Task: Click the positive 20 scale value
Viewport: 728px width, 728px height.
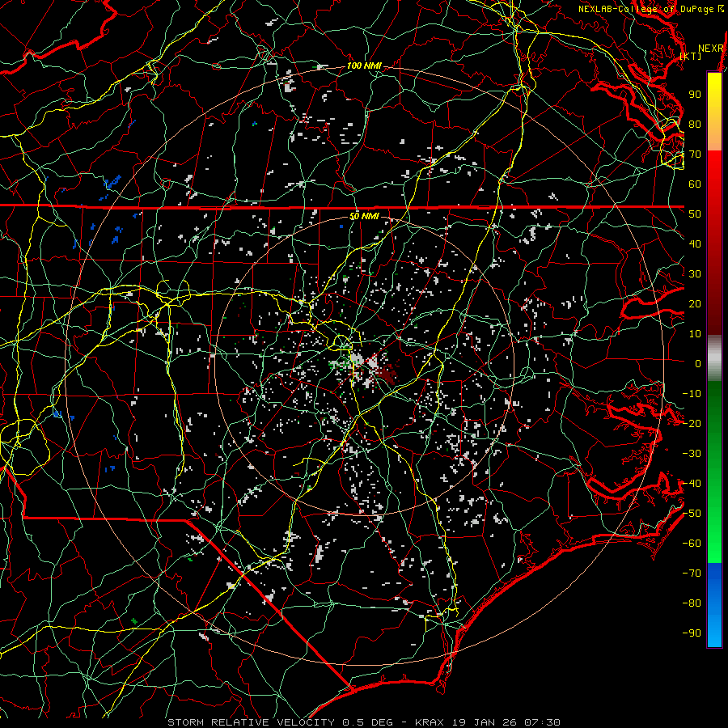Action: pyautogui.click(x=695, y=304)
